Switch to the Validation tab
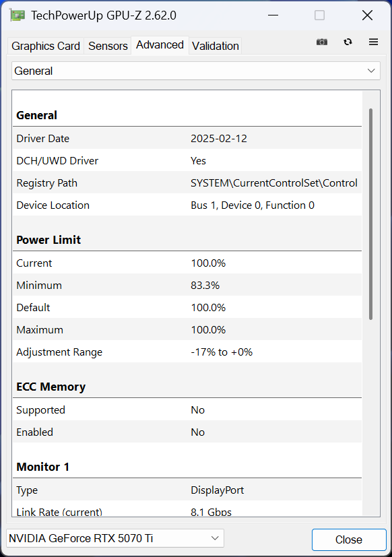This screenshot has height=557, width=392. [x=215, y=46]
